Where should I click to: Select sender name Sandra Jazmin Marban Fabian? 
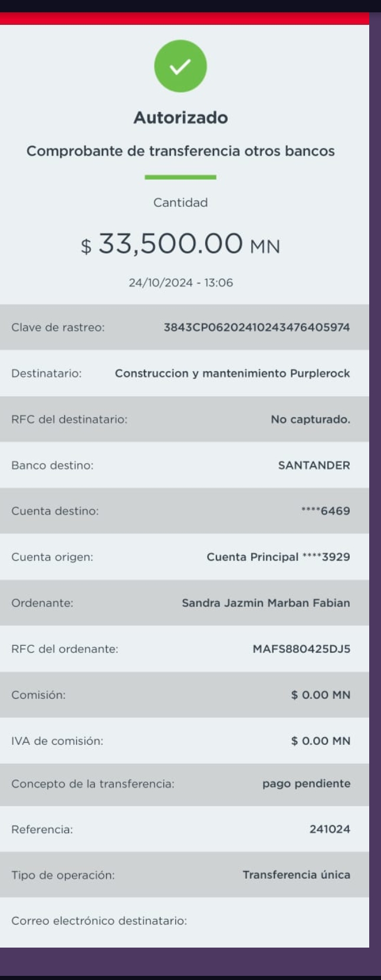266,603
